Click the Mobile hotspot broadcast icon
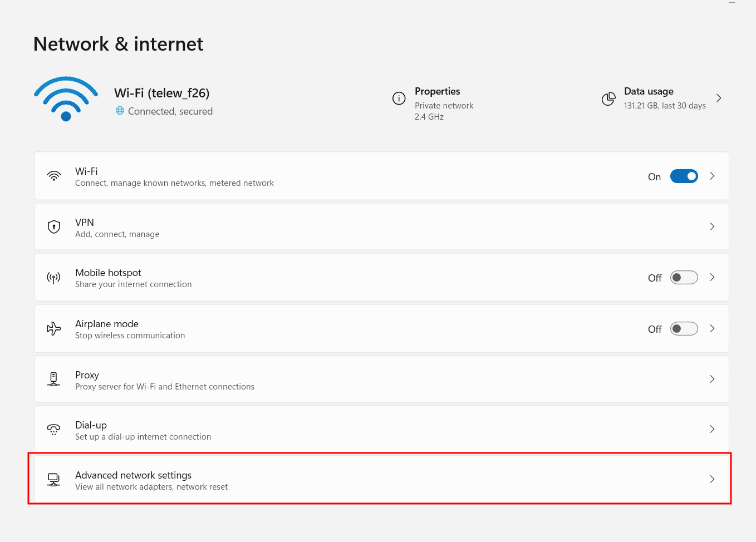This screenshot has height=542, width=756. point(53,277)
